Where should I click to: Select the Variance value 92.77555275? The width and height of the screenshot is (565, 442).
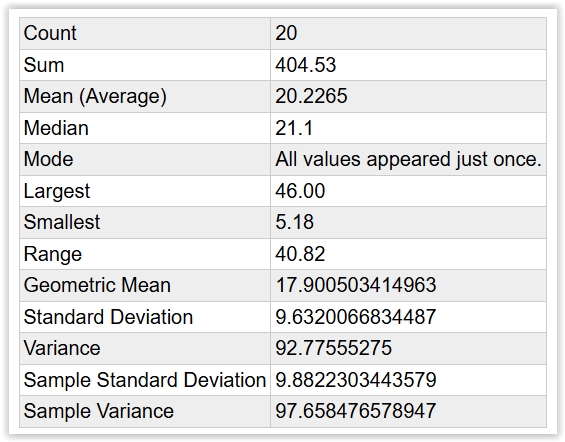pyautogui.click(x=333, y=348)
